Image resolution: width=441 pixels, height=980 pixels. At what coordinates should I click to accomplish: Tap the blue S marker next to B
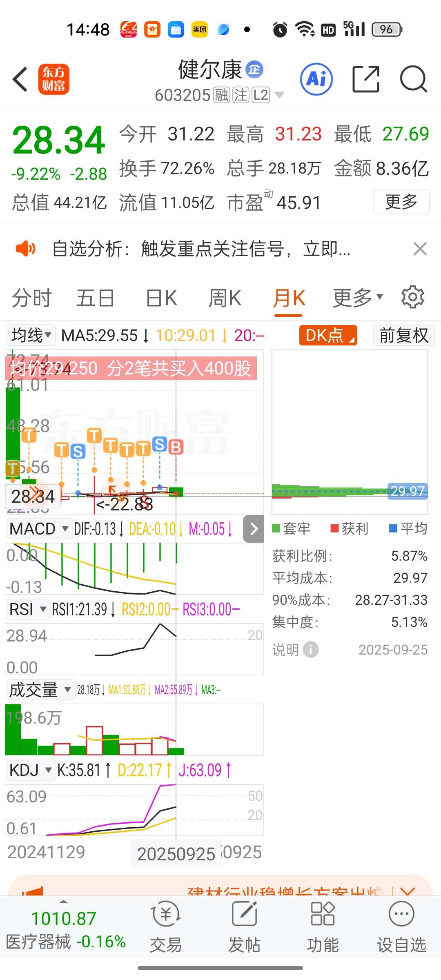[160, 444]
